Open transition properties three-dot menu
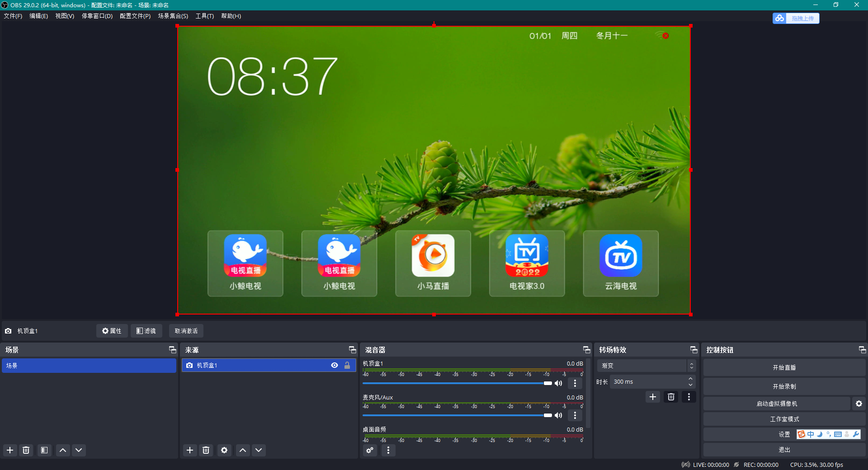Viewport: 868px width, 470px height. coord(689,397)
